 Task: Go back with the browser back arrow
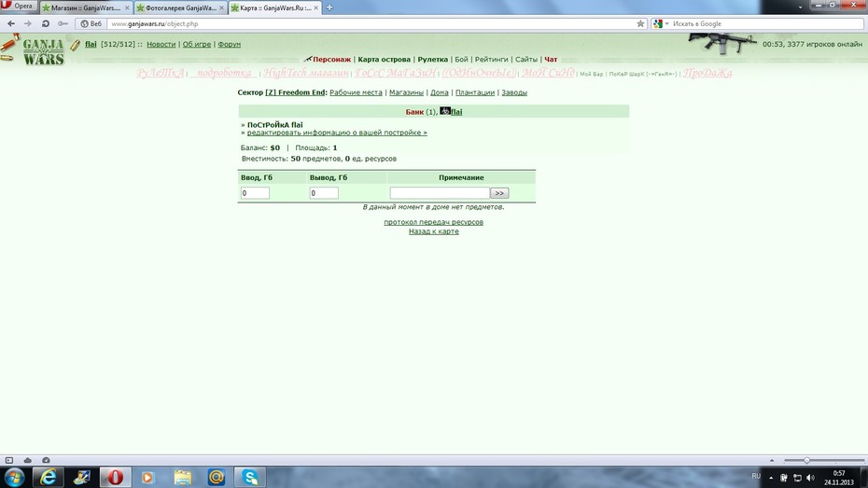(11, 23)
